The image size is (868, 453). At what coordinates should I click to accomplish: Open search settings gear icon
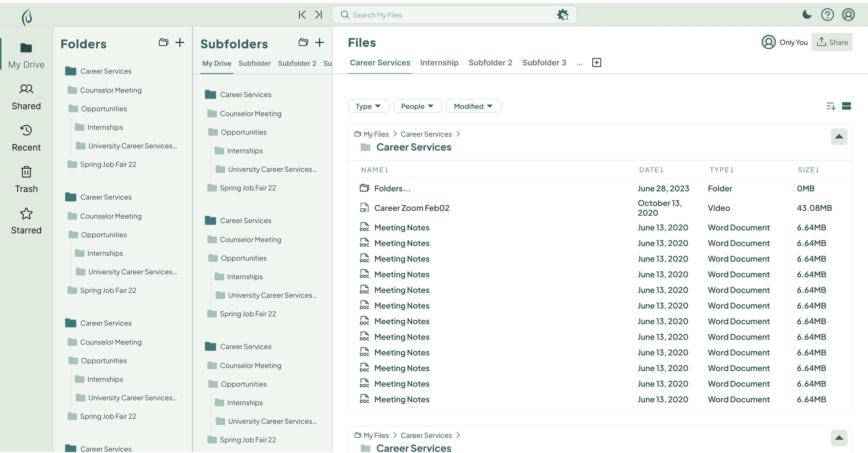[x=563, y=15]
